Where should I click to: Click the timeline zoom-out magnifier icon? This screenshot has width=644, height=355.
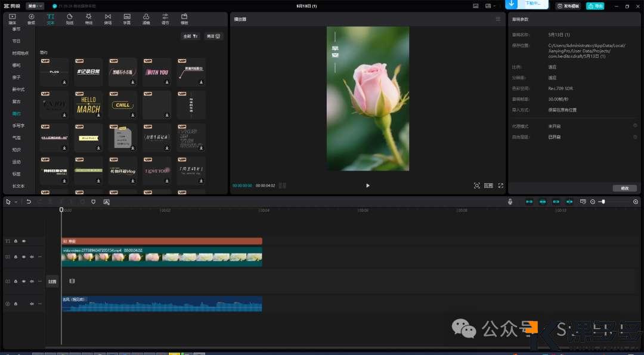(x=592, y=202)
